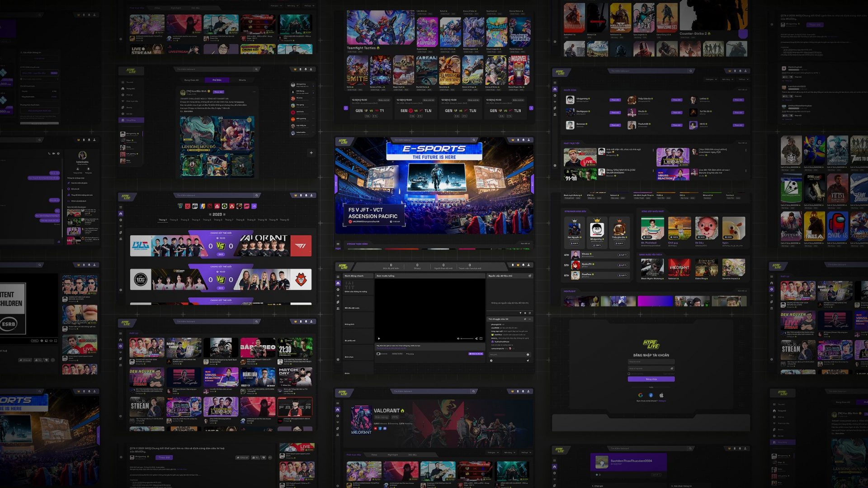The width and height of the screenshot is (868, 488).
Task: Open options menu for the Mixigaming live stream
Action: click(x=653, y=150)
